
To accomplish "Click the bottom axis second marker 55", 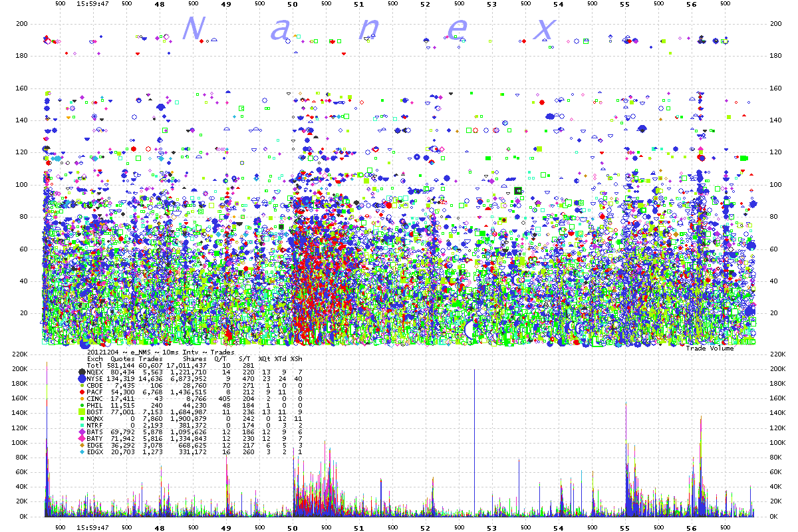I will click(625, 527).
